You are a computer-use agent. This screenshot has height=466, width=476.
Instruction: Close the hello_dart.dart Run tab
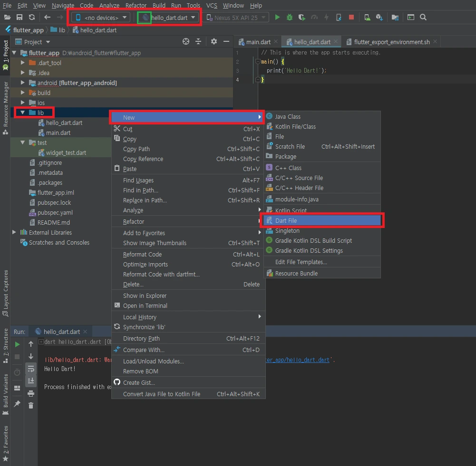(x=85, y=332)
